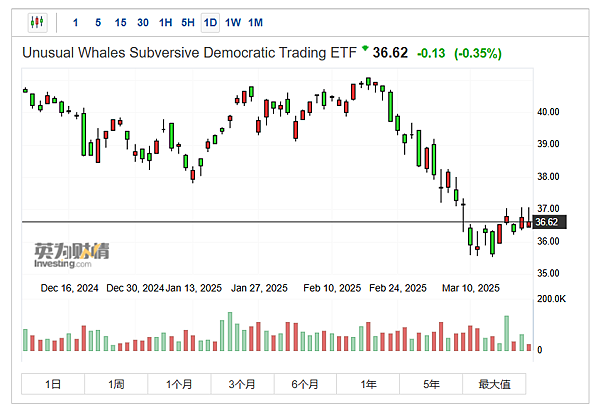The image size is (600, 413).
Task: Select the 1个月 range button
Action: point(179,384)
